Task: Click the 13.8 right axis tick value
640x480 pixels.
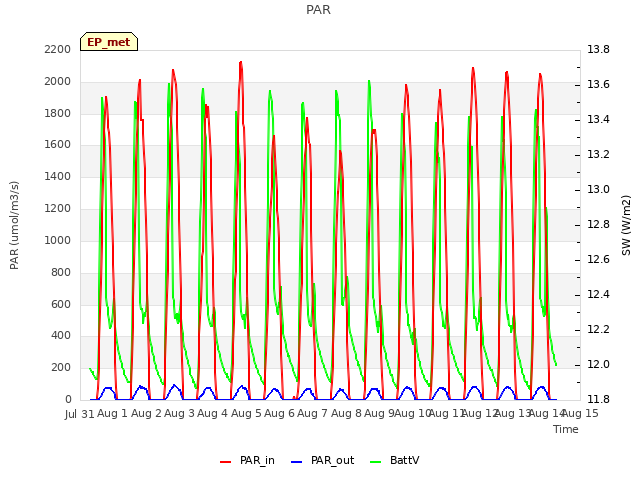Action: [x=598, y=49]
